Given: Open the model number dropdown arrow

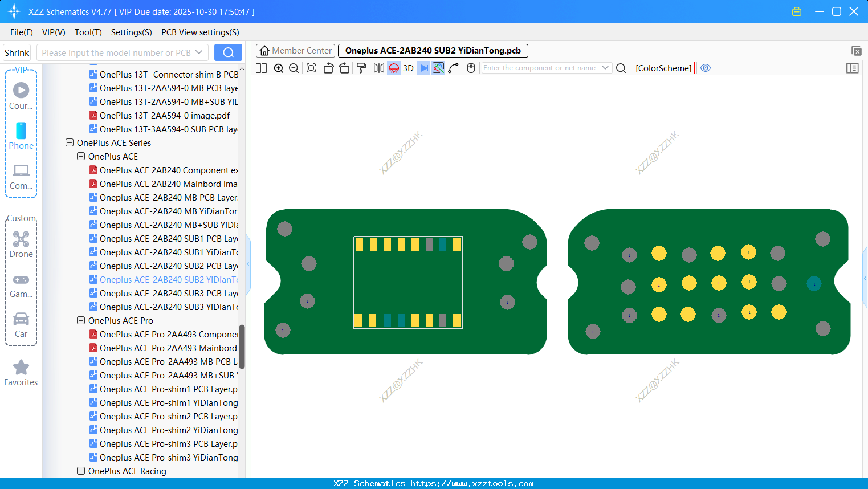Looking at the screenshot, I should point(199,52).
